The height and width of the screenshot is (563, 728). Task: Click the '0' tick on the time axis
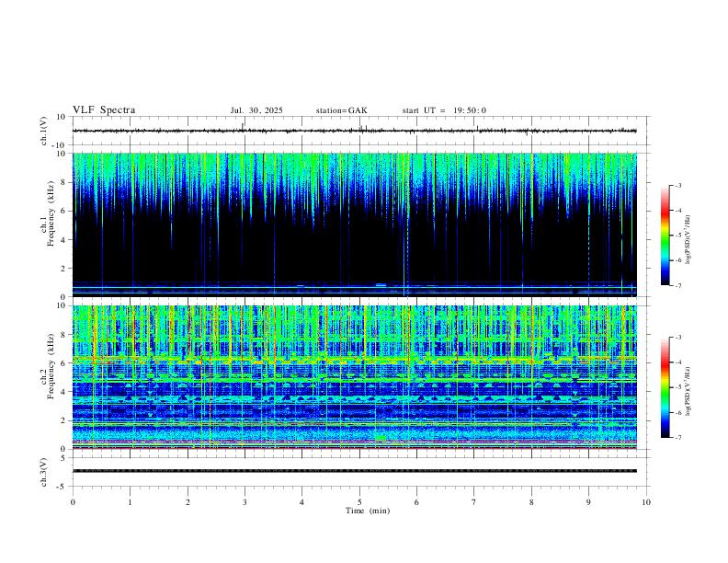click(73, 502)
